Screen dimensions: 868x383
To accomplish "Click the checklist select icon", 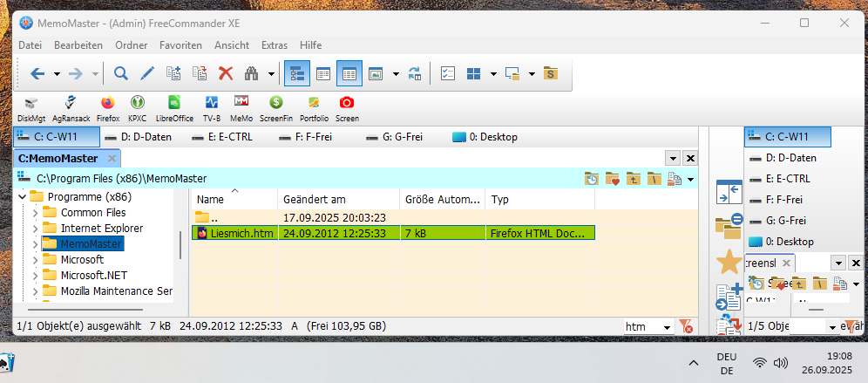I will pyautogui.click(x=447, y=73).
